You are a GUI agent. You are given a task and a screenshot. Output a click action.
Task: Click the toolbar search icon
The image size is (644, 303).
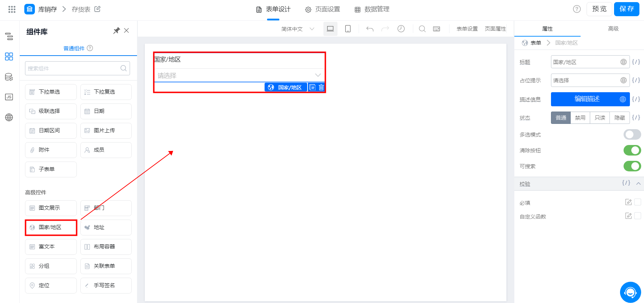tap(422, 29)
